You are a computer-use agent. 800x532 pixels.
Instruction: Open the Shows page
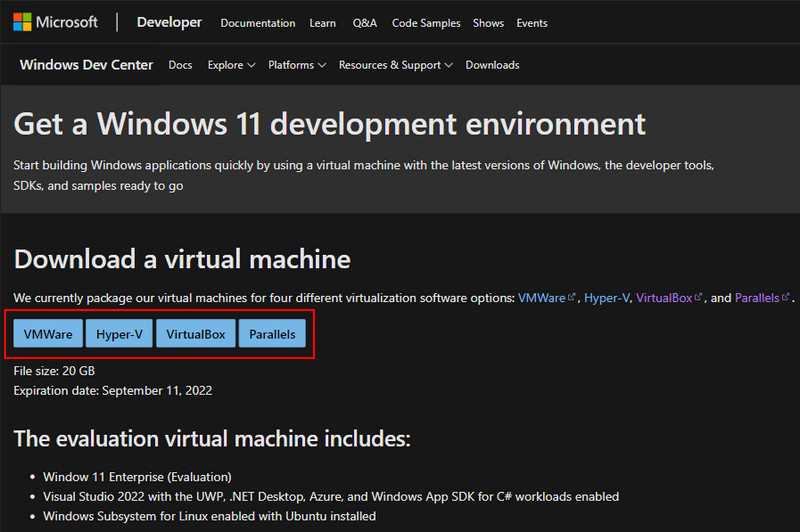488,23
